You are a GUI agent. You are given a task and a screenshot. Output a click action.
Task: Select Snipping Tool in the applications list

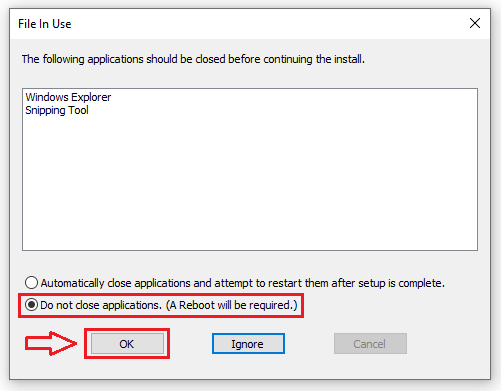point(57,110)
